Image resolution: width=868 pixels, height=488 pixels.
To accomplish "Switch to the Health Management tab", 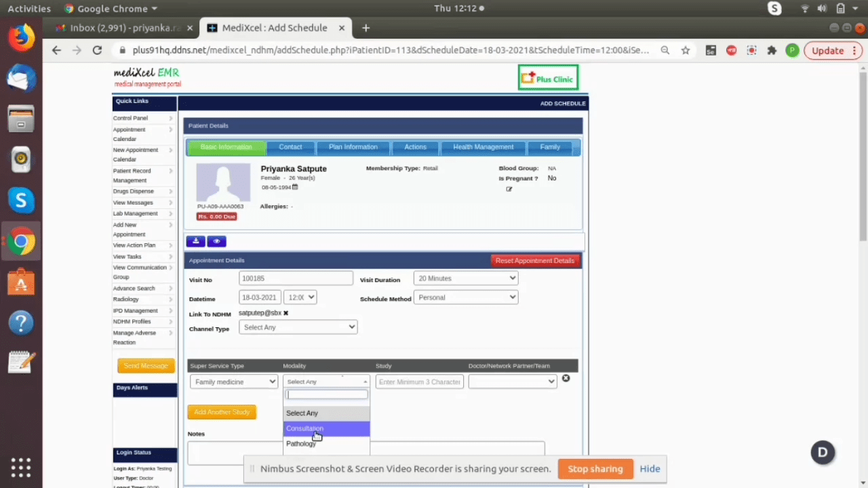I will click(483, 147).
